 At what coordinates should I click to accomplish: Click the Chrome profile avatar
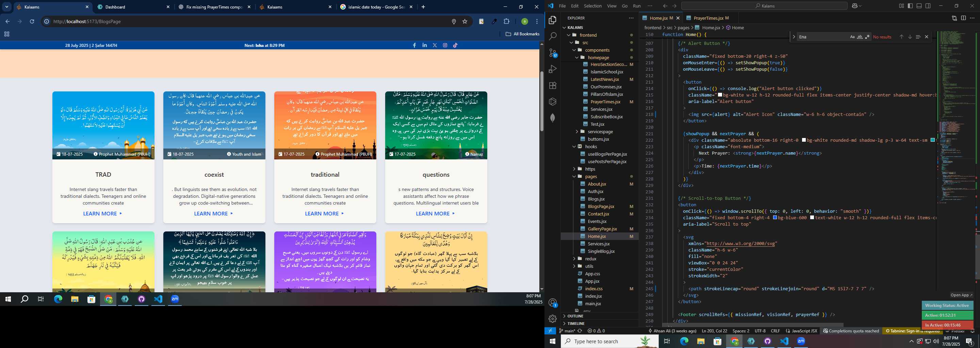point(525,22)
